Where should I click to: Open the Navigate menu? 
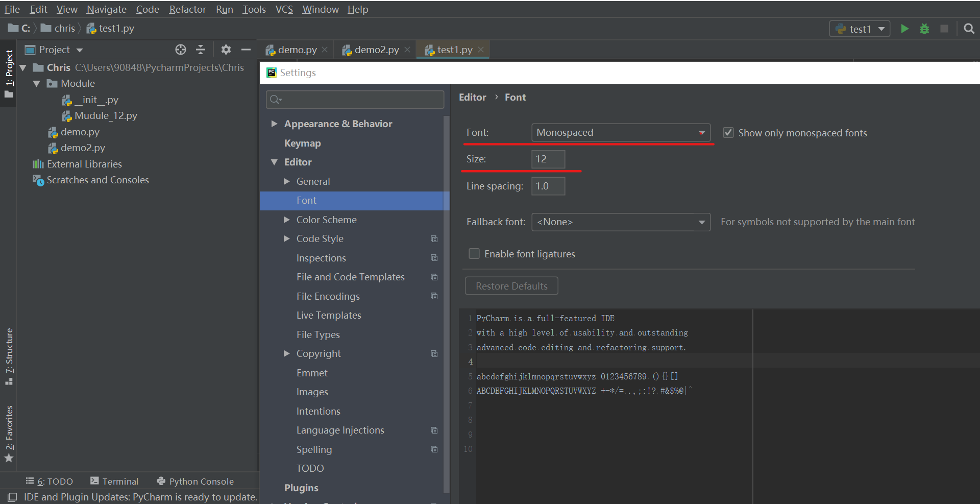point(107,9)
